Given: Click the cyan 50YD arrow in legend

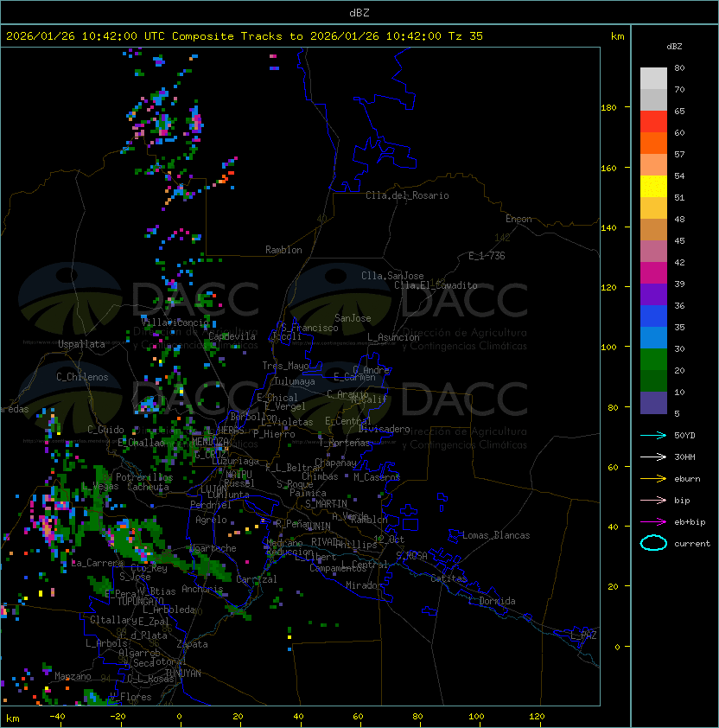Looking at the screenshot, I should pos(653,435).
